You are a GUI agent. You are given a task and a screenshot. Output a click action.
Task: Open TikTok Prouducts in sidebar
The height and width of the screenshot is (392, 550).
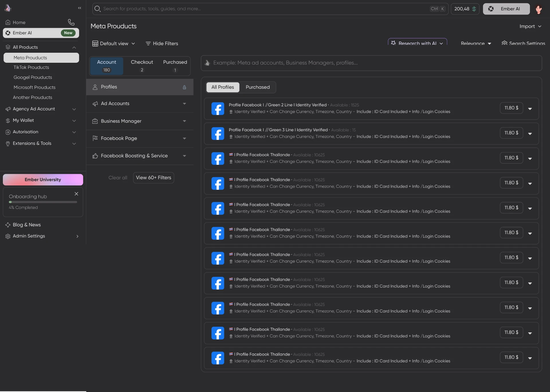coord(31,67)
